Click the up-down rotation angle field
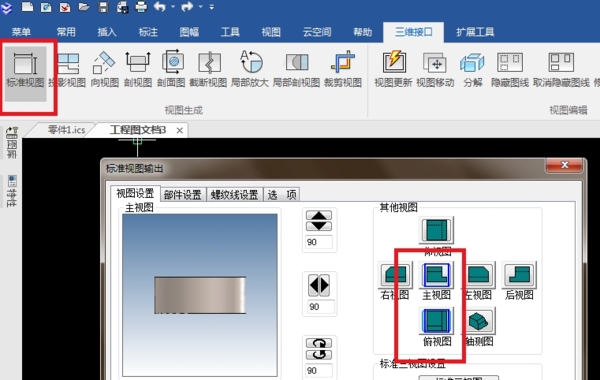This screenshot has height=380, width=600. 319,242
